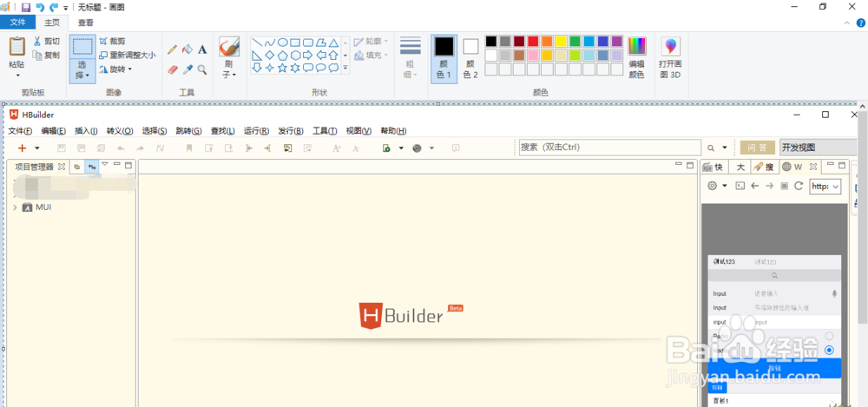Open HBuilder 编辑(E) menu
868x407 pixels.
click(53, 131)
